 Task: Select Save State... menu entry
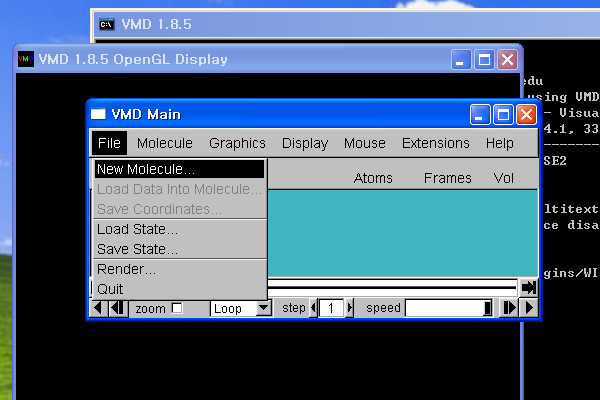point(179,249)
